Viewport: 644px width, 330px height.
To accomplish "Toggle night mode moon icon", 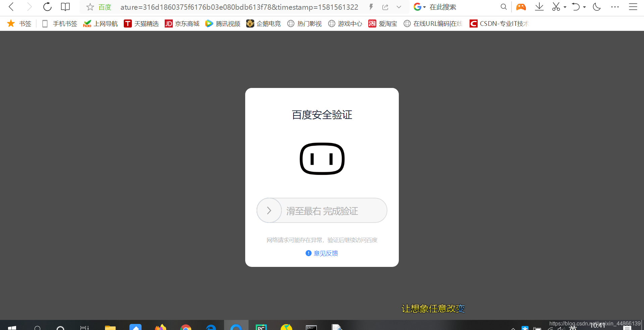I will point(597,7).
